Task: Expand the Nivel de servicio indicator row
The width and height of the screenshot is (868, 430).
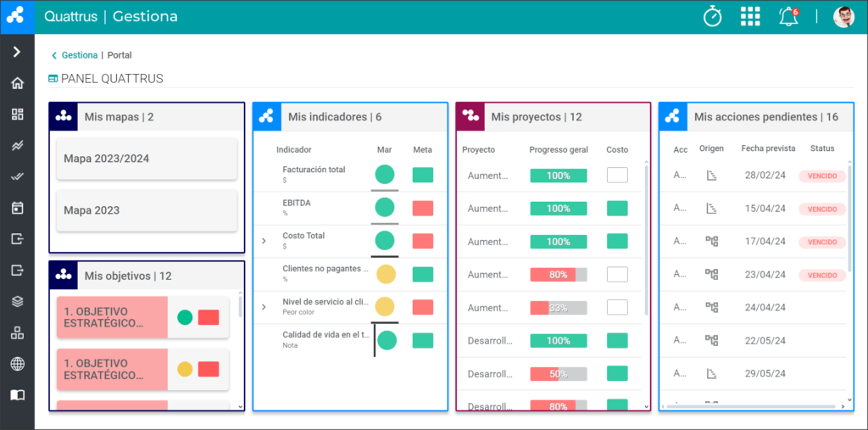Action: 264,307
